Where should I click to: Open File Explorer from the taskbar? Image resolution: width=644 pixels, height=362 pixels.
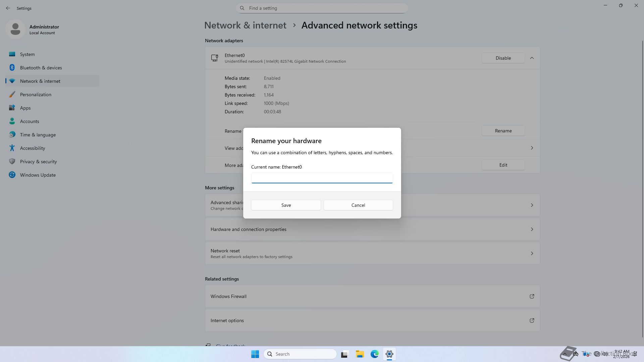pos(360,354)
